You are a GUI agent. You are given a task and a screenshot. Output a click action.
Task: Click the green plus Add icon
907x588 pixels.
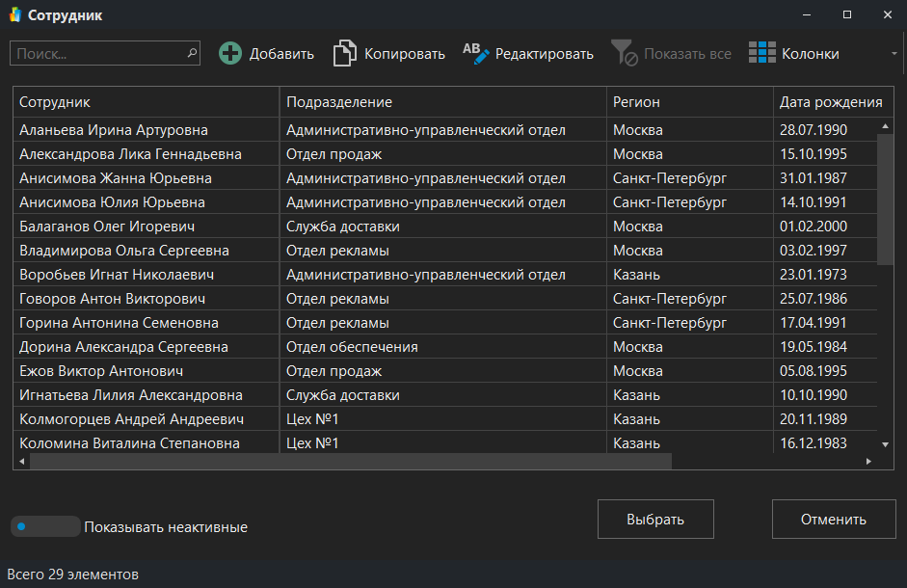[x=230, y=54]
